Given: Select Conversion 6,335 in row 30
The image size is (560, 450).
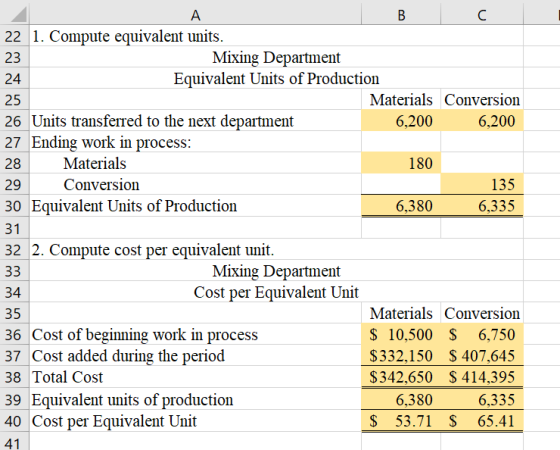Looking at the screenshot, I should click(x=482, y=206).
